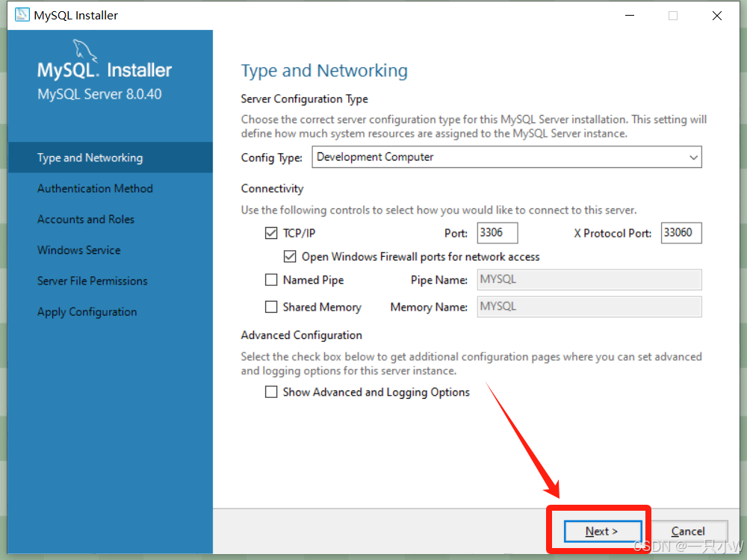
Task: Minimize the MySQL Installer window
Action: pos(630,16)
